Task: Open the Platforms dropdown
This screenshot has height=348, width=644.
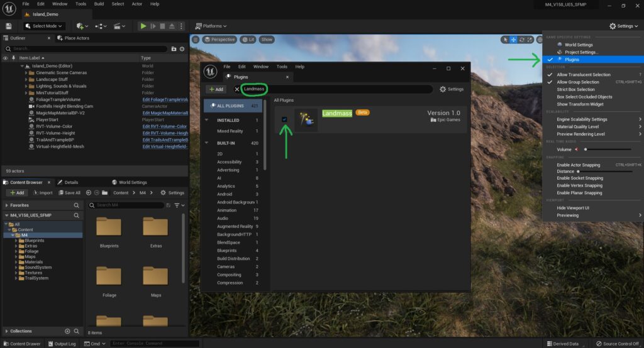Action: tap(211, 26)
